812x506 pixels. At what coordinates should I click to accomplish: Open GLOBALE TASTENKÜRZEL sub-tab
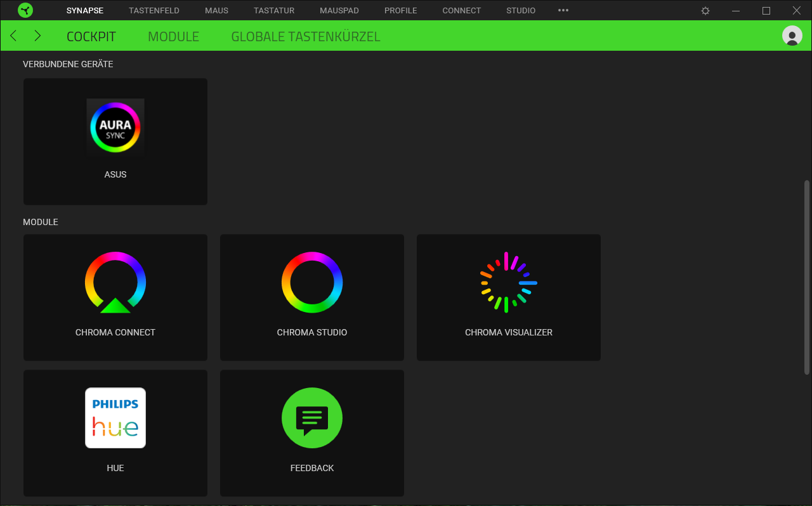pos(306,37)
